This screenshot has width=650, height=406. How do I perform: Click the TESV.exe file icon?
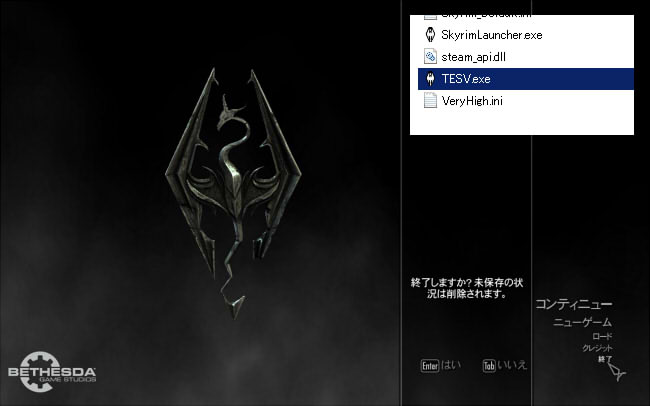pos(430,78)
